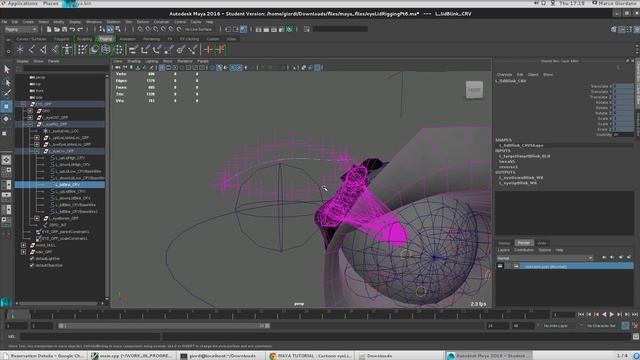This screenshot has width=640, height=360.
Task: Click the Redo arrow icon
Action: pos(80,29)
